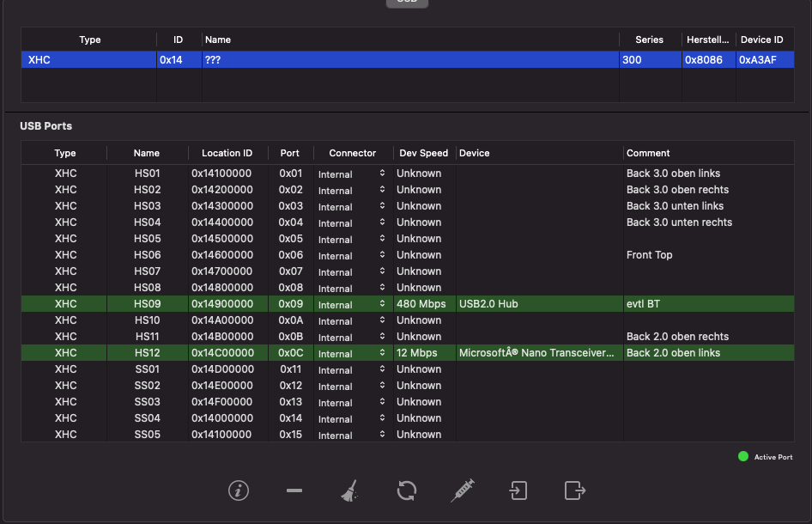Click the info icon in bottom toolbar
This screenshot has height=524, width=812.
click(x=239, y=490)
